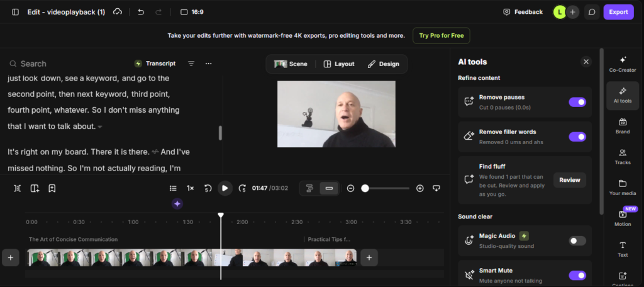The height and width of the screenshot is (287, 644).
Task: Open the comments speech bubble
Action: pos(592,12)
